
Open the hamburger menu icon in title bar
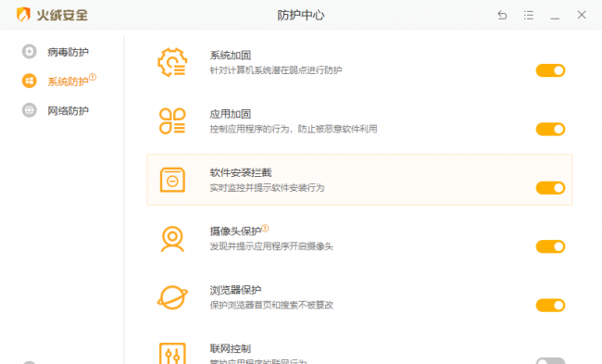[x=529, y=15]
